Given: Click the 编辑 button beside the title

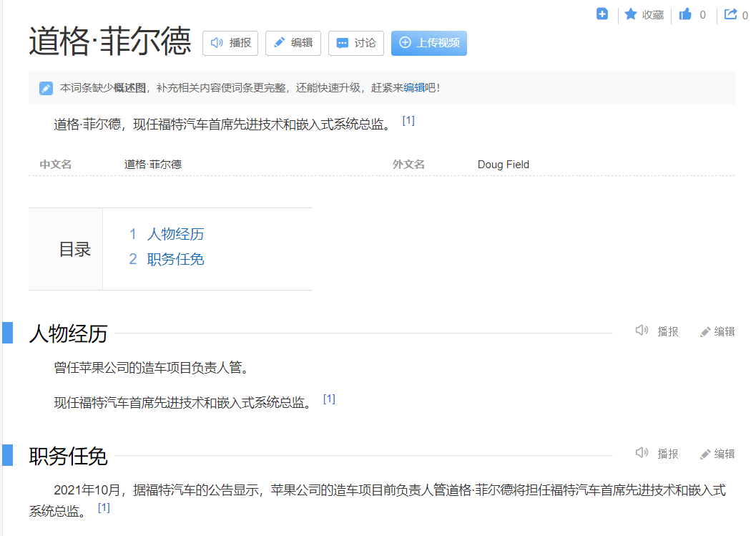Looking at the screenshot, I should pyautogui.click(x=293, y=43).
